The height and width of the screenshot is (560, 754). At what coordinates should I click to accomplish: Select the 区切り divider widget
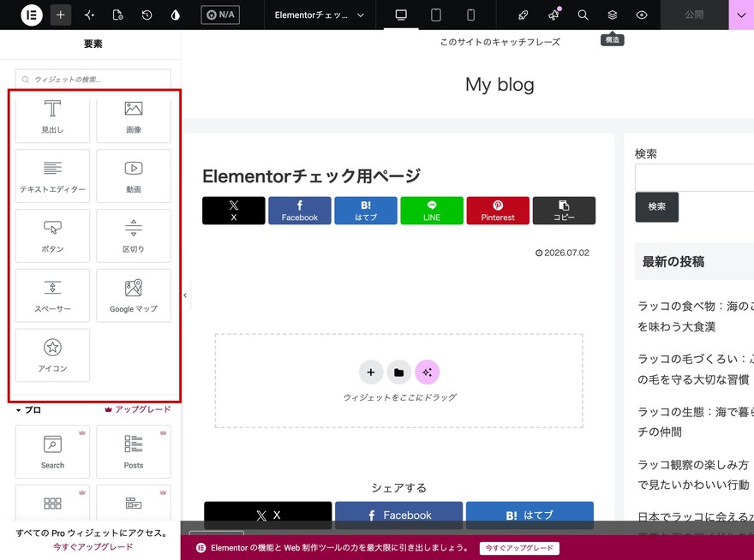(134, 235)
